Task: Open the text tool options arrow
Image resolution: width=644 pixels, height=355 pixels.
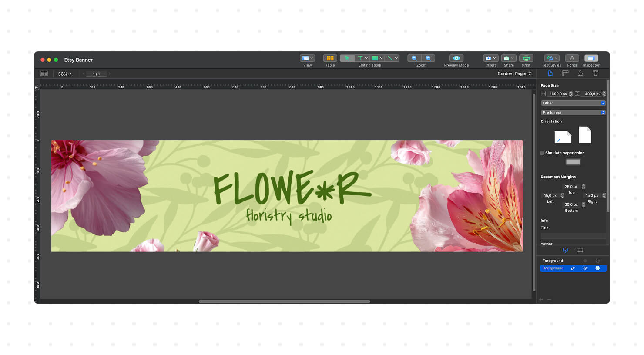Action: (x=366, y=58)
